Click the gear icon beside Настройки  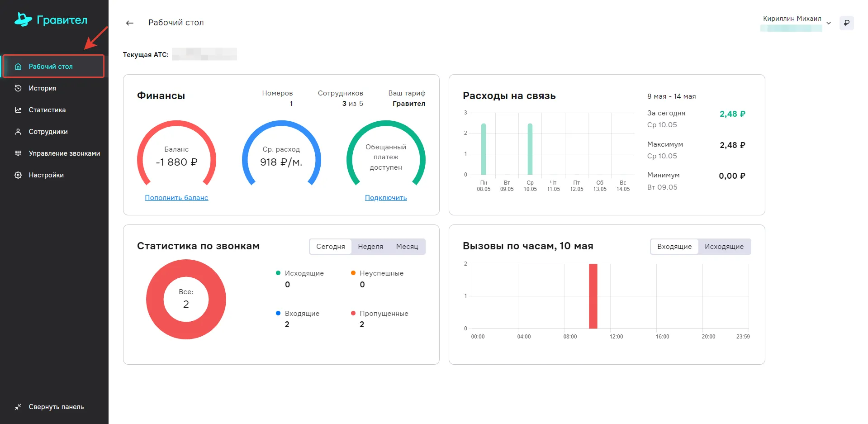18,175
